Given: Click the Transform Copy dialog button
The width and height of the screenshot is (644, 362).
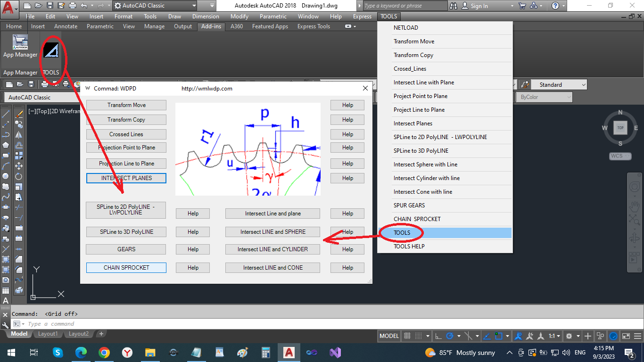Looking at the screenshot, I should [x=126, y=120].
